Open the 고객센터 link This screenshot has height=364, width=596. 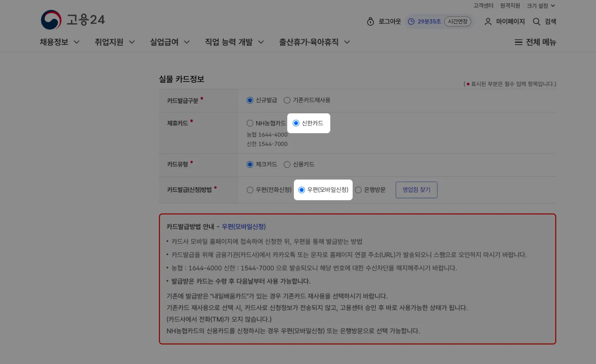(x=483, y=6)
